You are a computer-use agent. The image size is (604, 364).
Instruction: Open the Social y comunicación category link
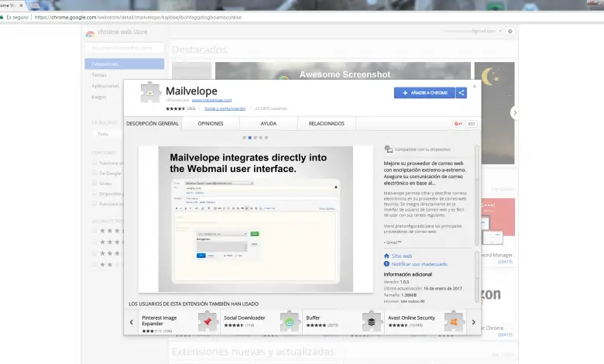pyautogui.click(x=225, y=108)
